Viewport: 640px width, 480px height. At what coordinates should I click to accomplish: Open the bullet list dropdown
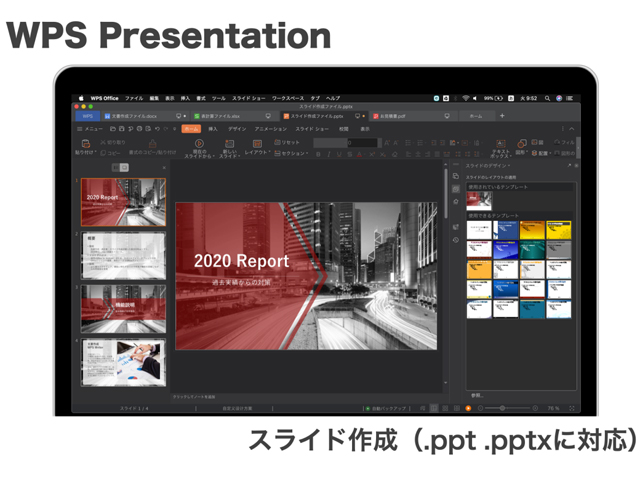point(409,143)
